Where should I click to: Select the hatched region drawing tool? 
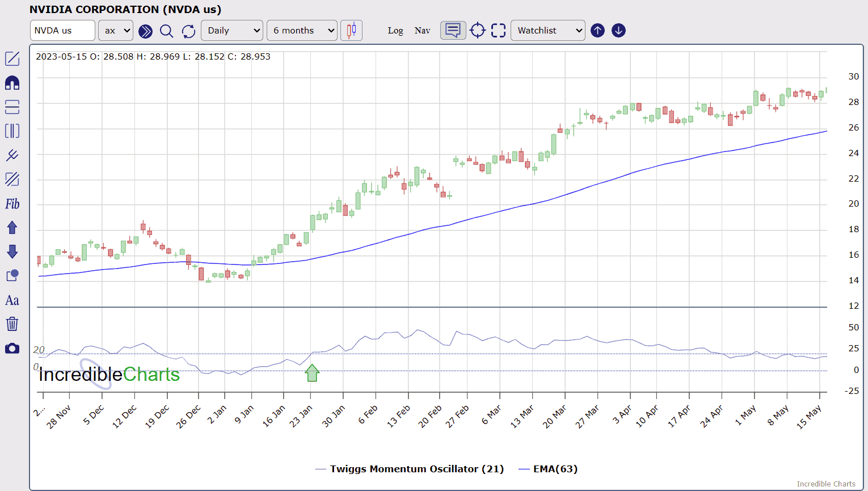12,179
